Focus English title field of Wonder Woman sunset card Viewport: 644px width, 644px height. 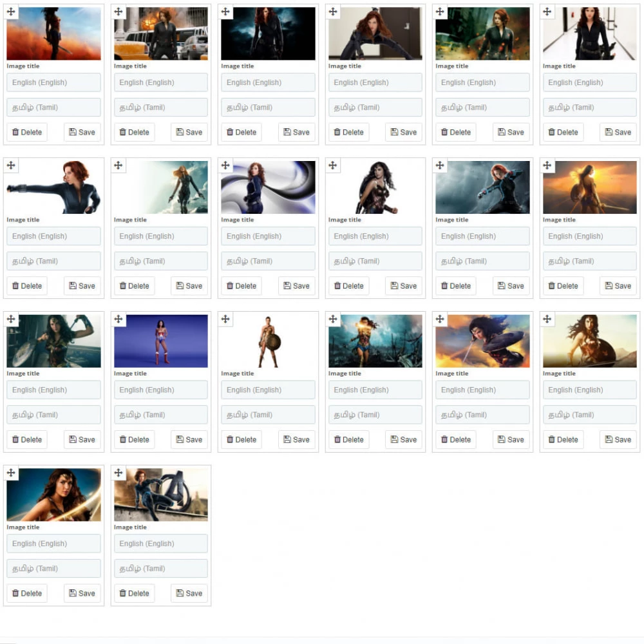tap(590, 236)
